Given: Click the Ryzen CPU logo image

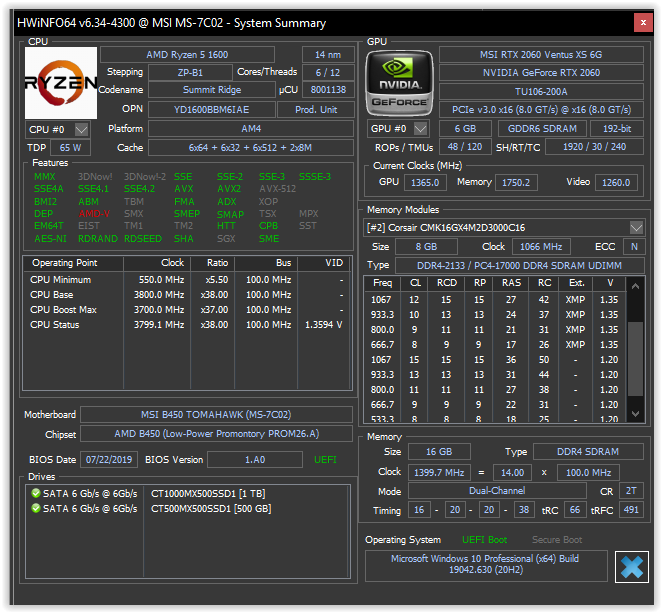Looking at the screenshot, I should click(61, 83).
